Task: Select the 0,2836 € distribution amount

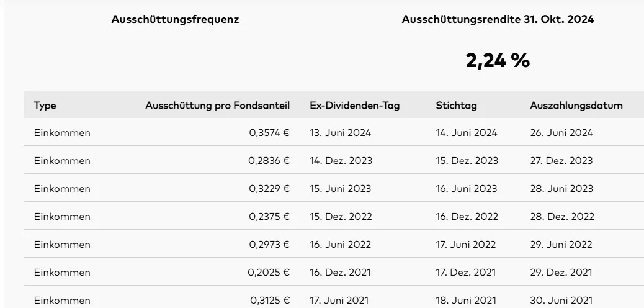Action: tap(269, 161)
